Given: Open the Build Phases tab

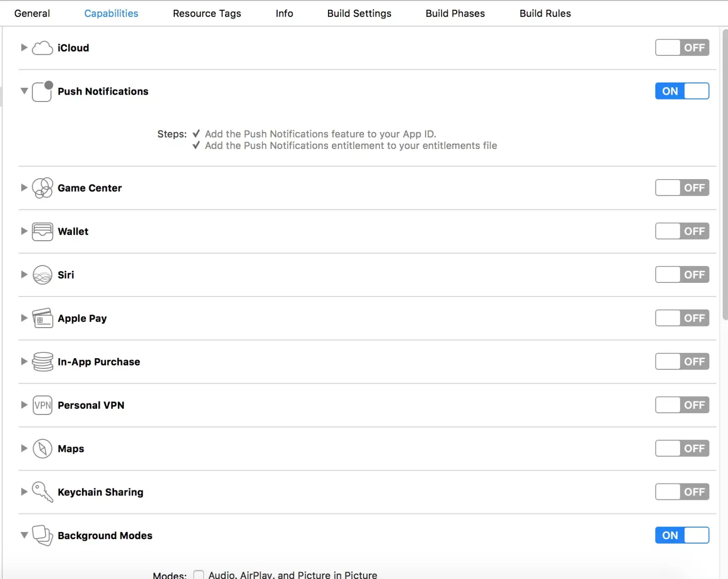Looking at the screenshot, I should click(455, 14).
